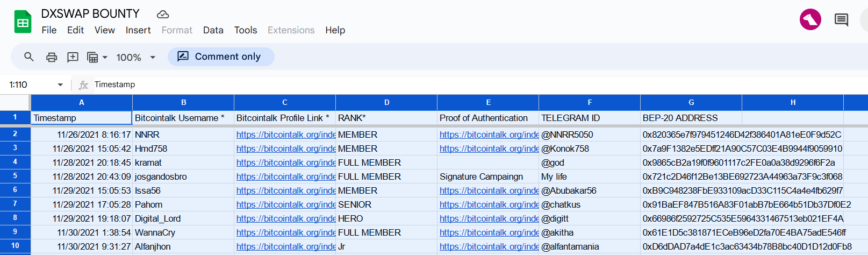
Task: Expand the filter views dropdown arrow
Action: (x=105, y=57)
